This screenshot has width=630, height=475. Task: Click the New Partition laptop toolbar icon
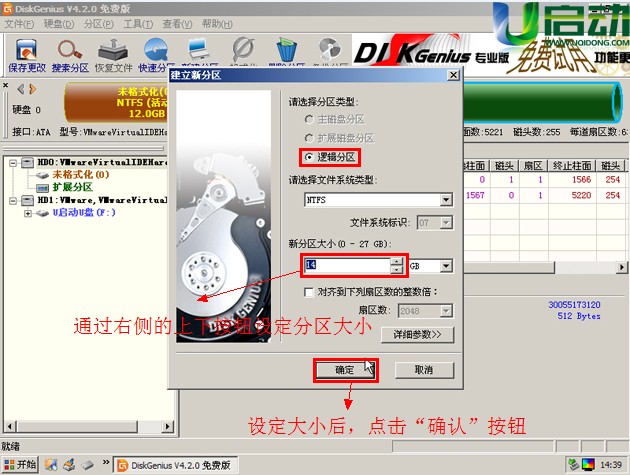(199, 51)
